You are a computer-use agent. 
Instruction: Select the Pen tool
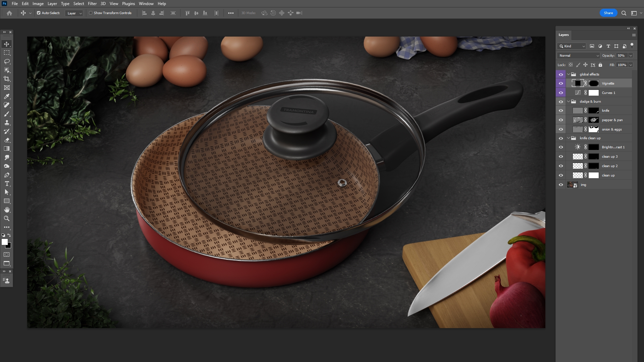pyautogui.click(x=7, y=175)
